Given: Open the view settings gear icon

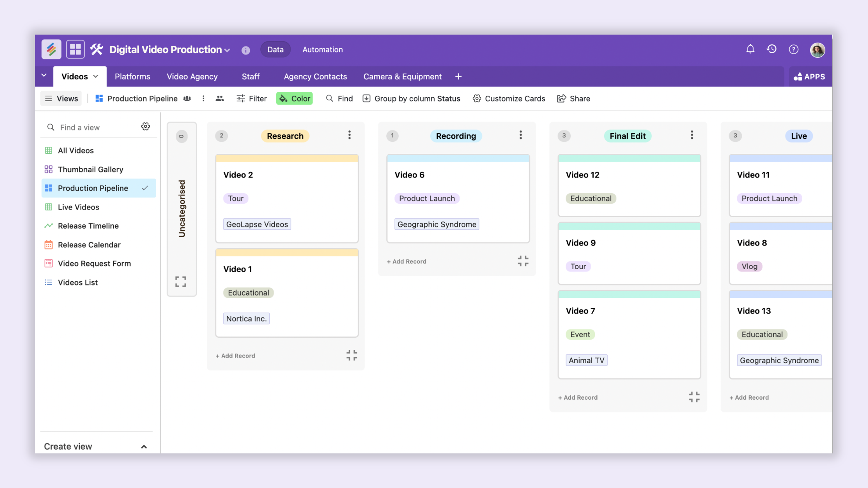Looking at the screenshot, I should pos(146,127).
